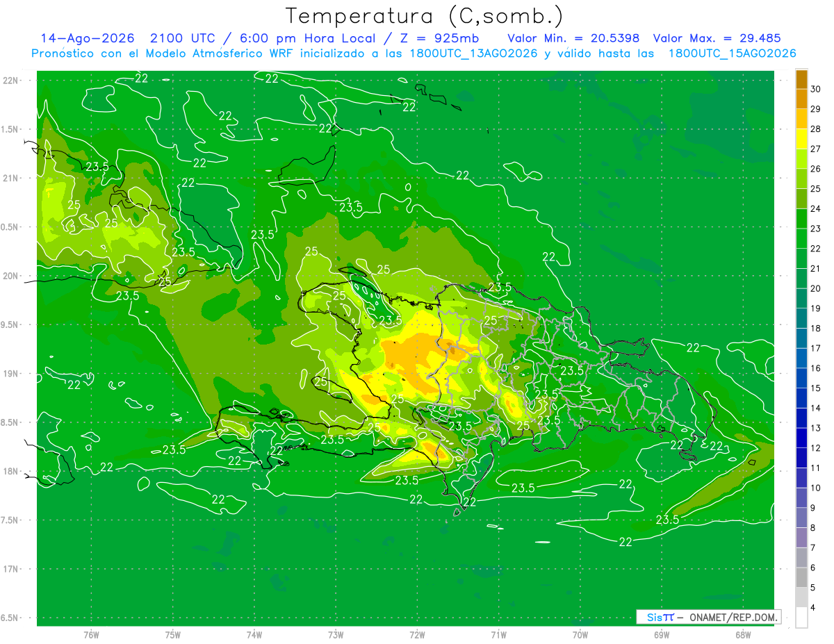Click the dark orange swatch above 30
834x644 pixels.
(801, 79)
